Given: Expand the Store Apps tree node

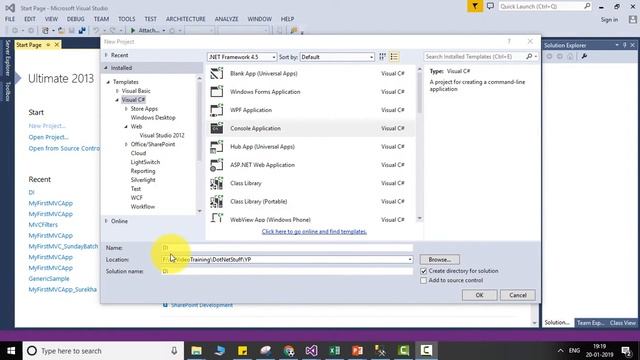Looking at the screenshot, I should [x=126, y=109].
